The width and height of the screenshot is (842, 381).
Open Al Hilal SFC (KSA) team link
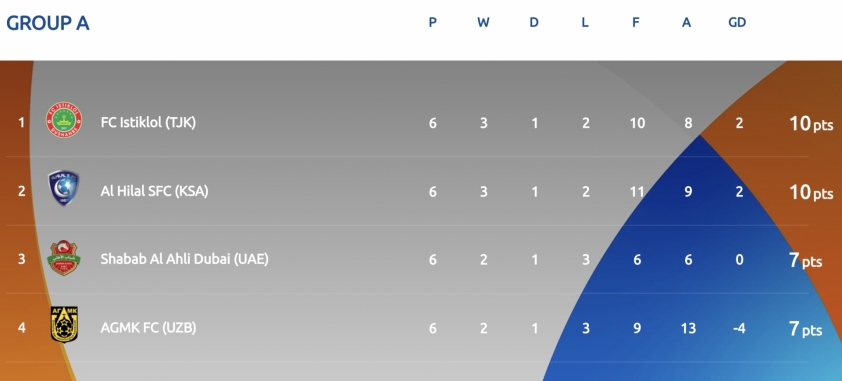click(x=154, y=191)
